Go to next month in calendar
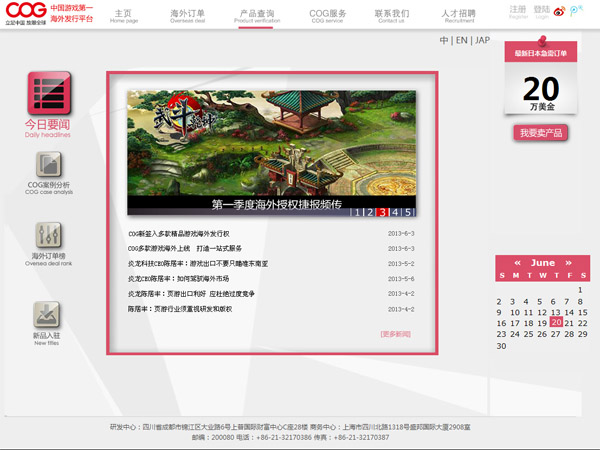 point(568,263)
